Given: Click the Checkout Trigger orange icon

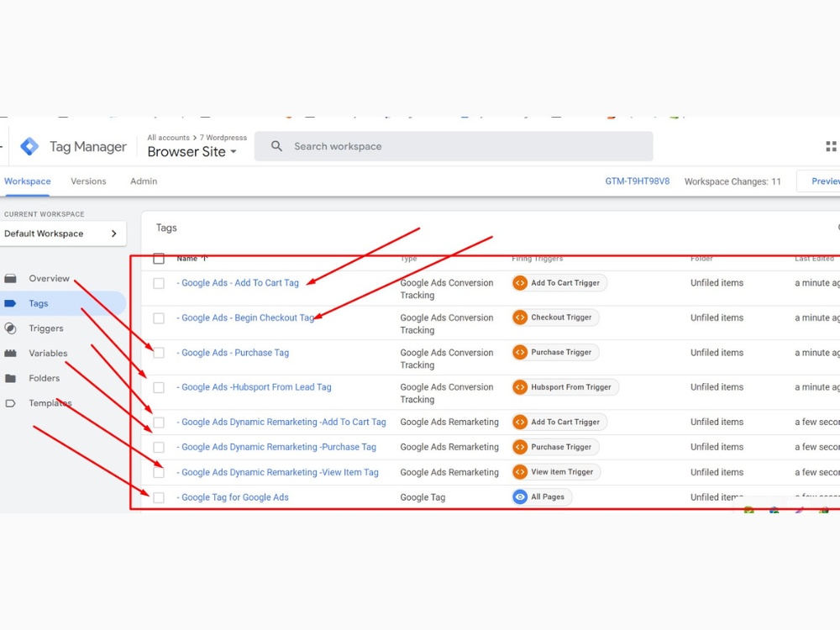Looking at the screenshot, I should point(520,318).
